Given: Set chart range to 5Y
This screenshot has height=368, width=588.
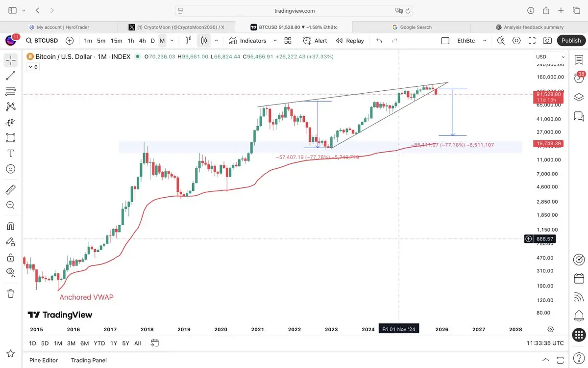Looking at the screenshot, I should point(125,343).
